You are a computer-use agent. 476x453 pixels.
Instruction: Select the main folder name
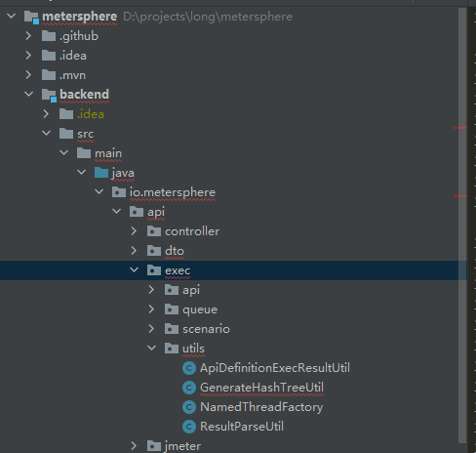(108, 153)
